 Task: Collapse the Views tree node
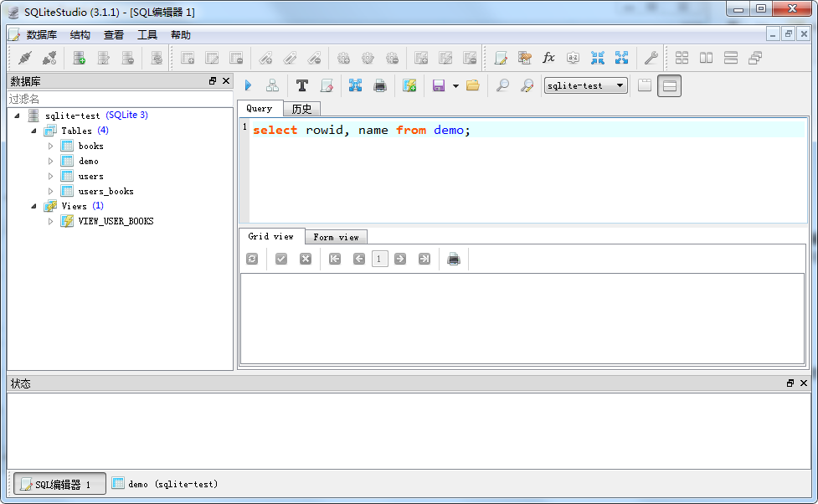click(x=34, y=206)
